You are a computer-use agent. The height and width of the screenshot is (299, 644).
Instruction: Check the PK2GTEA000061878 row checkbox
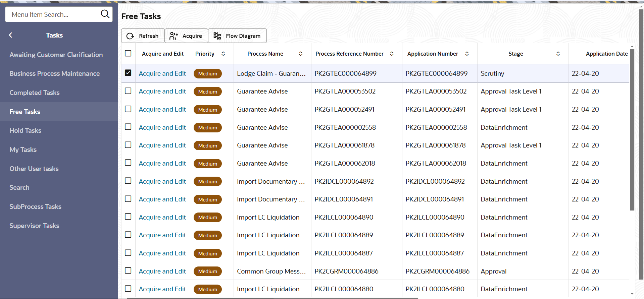128,145
